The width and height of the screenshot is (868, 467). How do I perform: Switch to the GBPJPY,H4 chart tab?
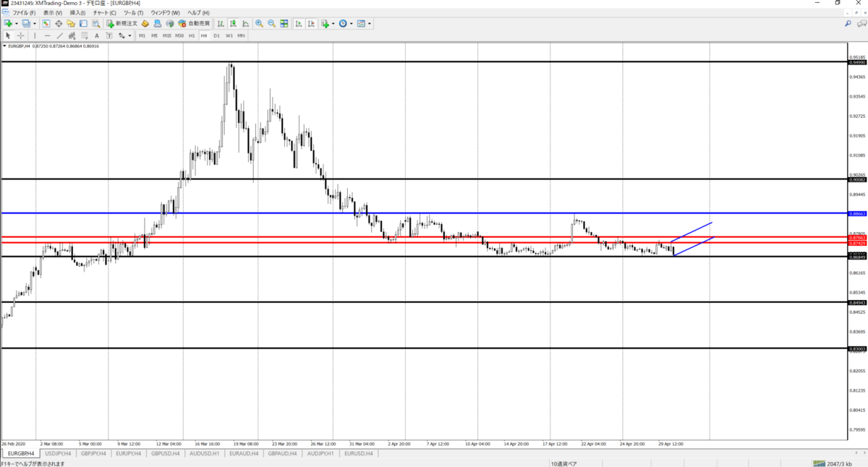coord(94,453)
